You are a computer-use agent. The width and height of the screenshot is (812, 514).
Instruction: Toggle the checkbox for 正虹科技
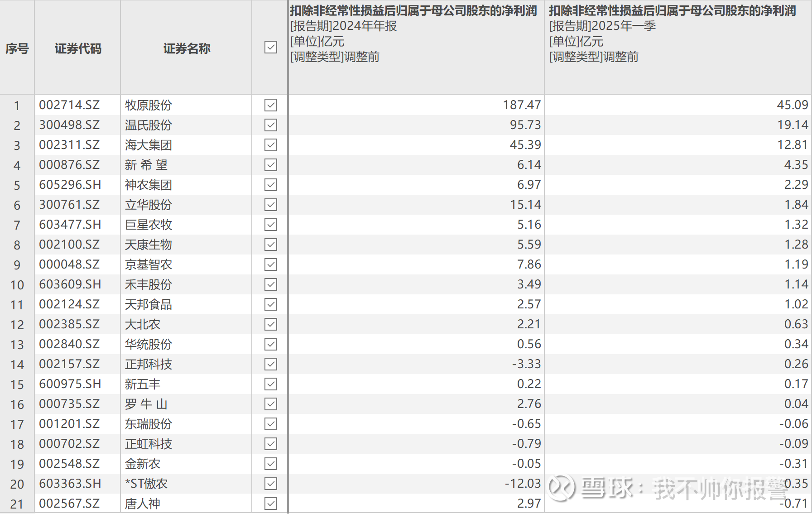pyautogui.click(x=271, y=444)
